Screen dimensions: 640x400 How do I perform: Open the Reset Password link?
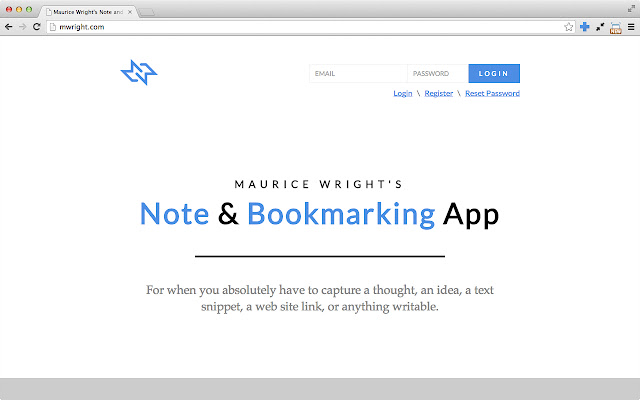[x=492, y=93]
